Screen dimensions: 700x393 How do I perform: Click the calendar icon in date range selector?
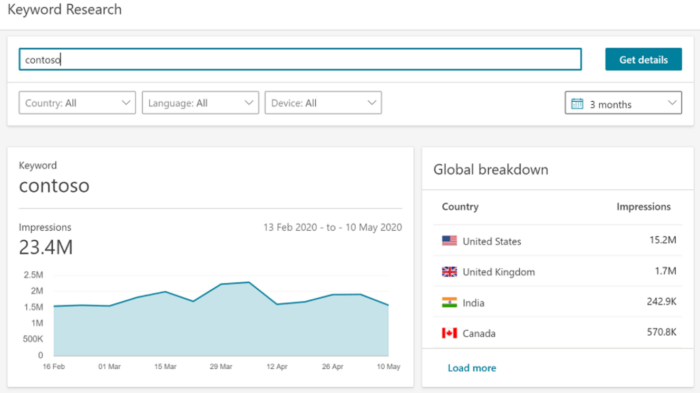pyautogui.click(x=577, y=104)
